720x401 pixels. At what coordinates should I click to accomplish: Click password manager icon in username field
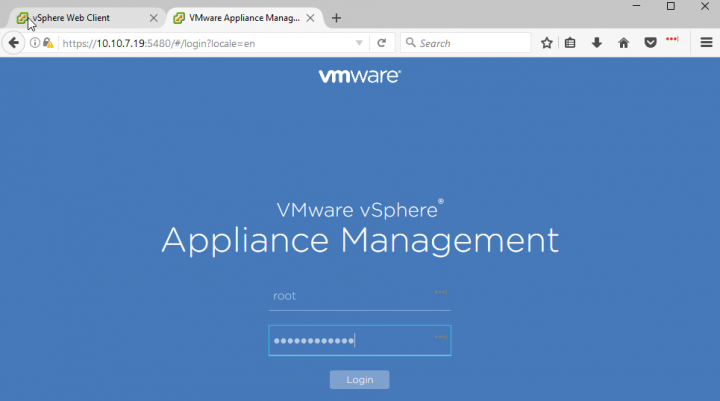[440, 293]
